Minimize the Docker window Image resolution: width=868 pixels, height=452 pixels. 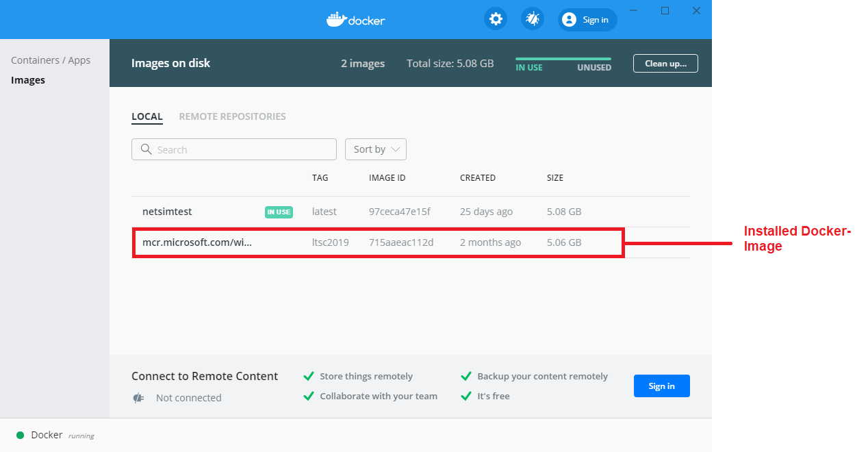[633, 11]
